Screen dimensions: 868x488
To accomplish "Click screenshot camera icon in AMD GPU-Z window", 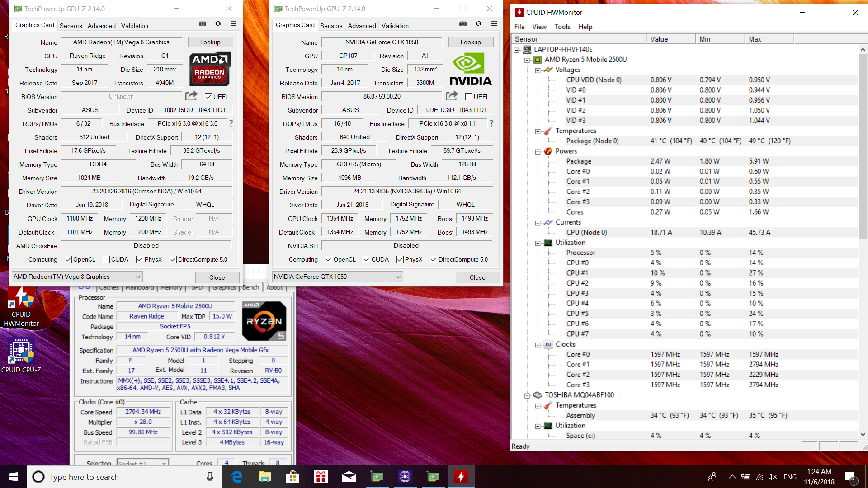I will 203,24.
